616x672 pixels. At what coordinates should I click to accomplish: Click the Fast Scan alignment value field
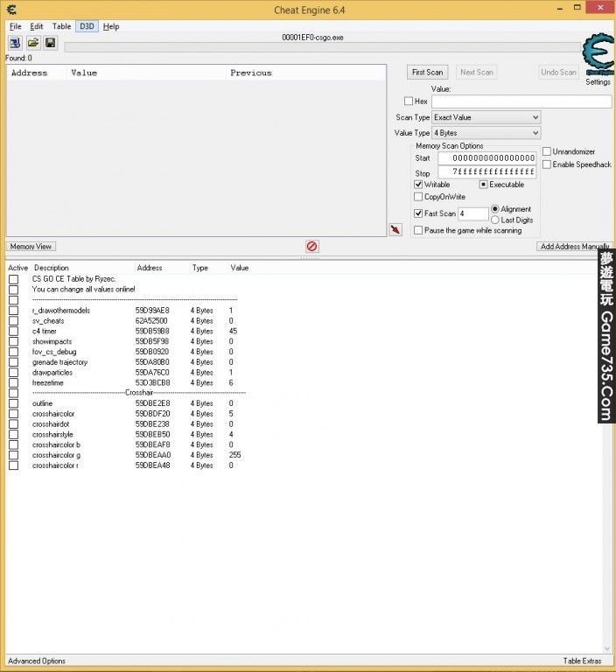click(x=473, y=213)
